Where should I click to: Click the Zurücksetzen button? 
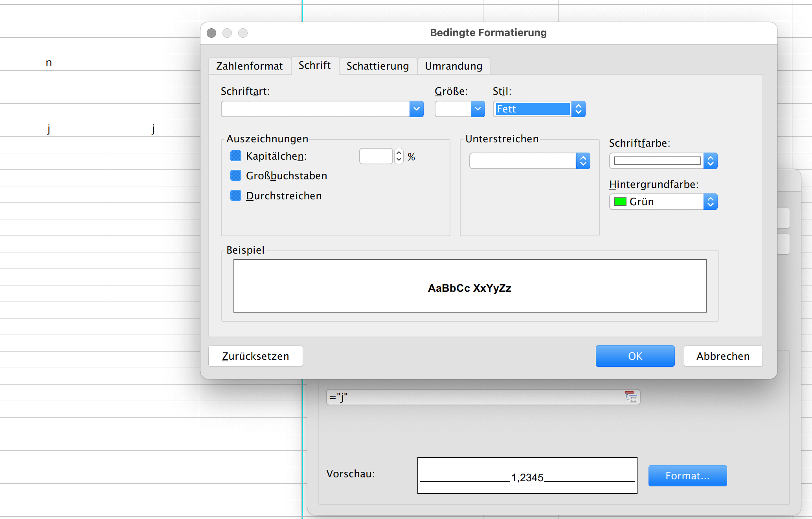[255, 356]
